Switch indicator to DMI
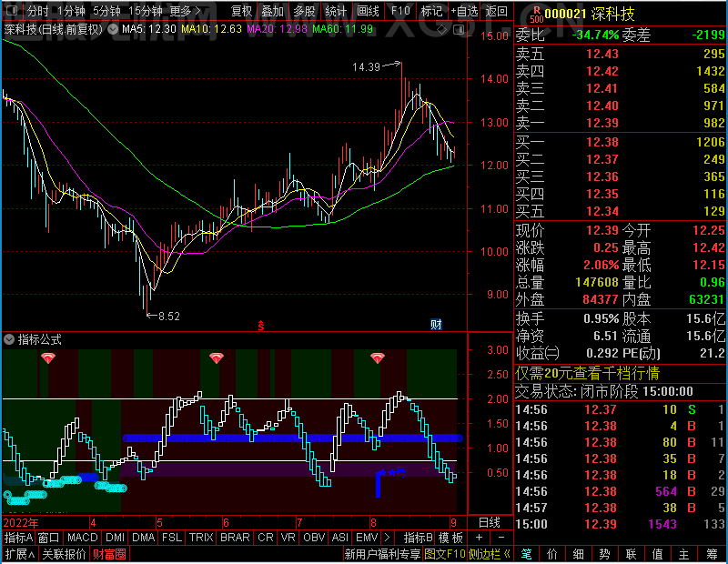728x564 pixels. [115, 538]
